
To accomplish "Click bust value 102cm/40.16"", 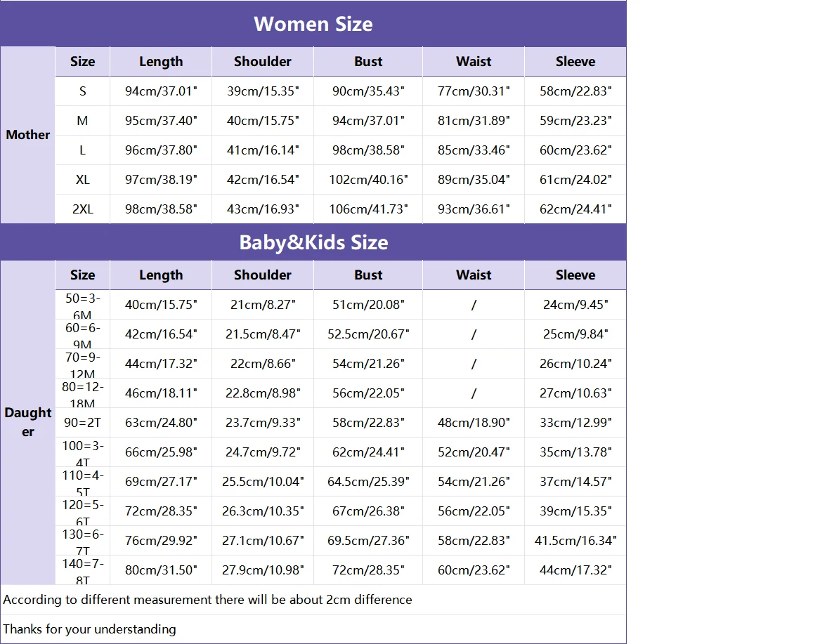I will pos(368,180).
